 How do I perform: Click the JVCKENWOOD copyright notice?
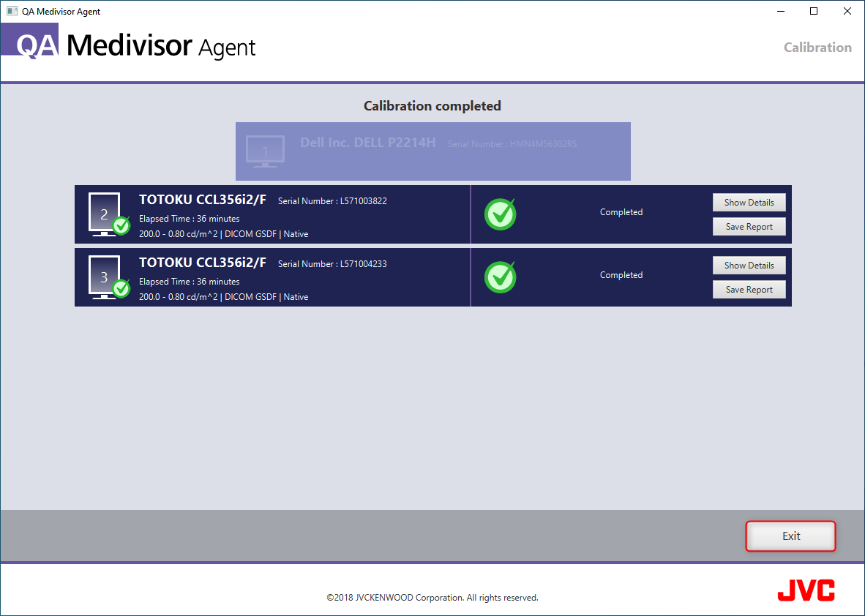[432, 597]
